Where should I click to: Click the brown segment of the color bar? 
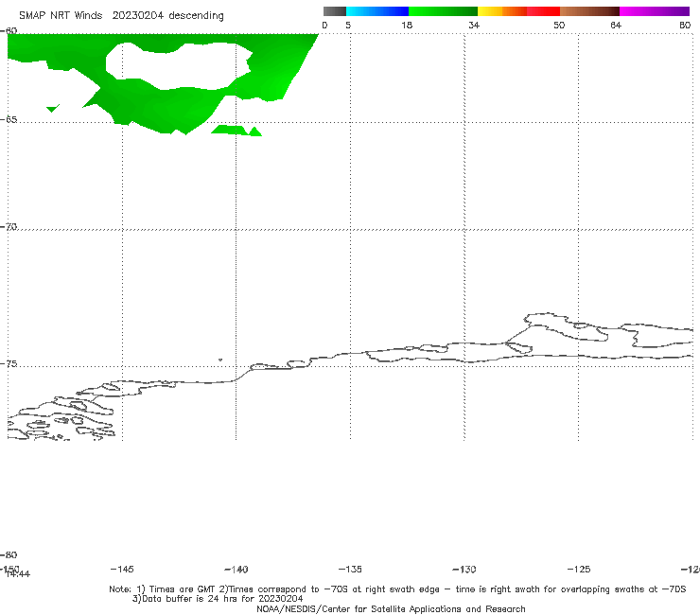coord(589,11)
